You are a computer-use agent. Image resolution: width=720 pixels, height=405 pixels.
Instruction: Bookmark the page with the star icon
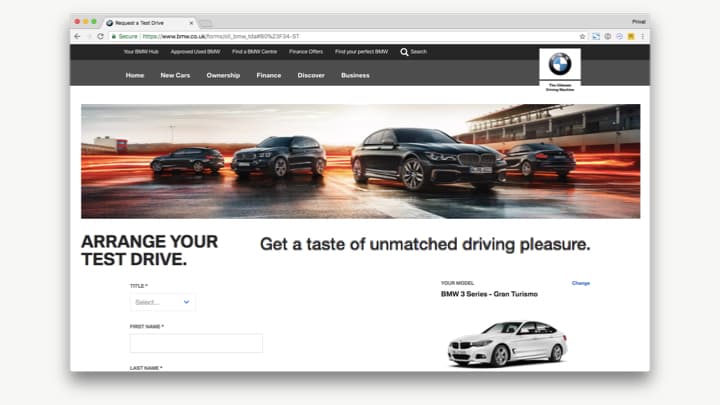(x=582, y=36)
